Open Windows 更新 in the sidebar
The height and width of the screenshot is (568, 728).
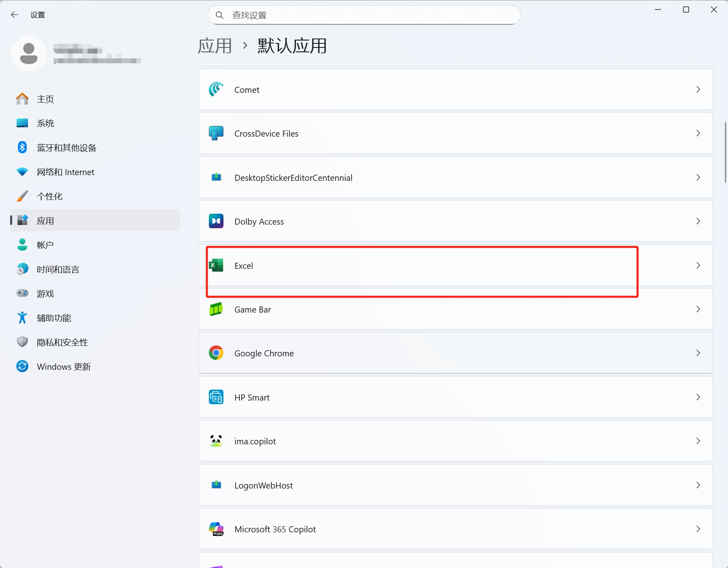coord(95,366)
